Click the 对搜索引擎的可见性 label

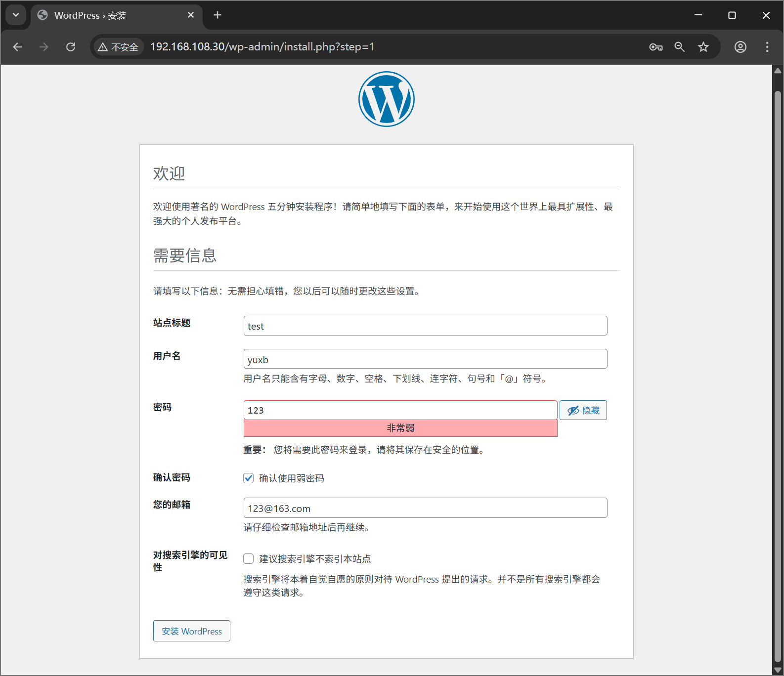190,561
